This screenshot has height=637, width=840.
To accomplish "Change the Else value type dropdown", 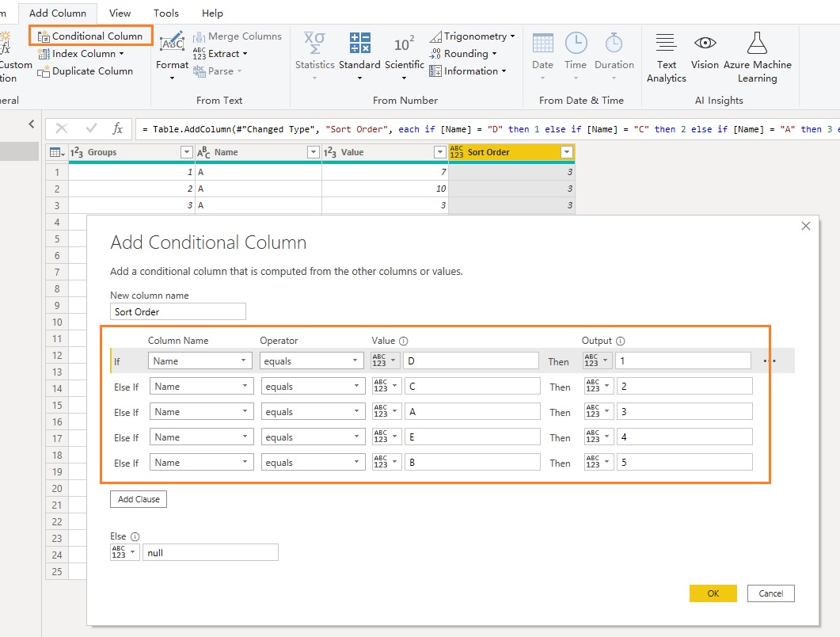I will tap(125, 552).
